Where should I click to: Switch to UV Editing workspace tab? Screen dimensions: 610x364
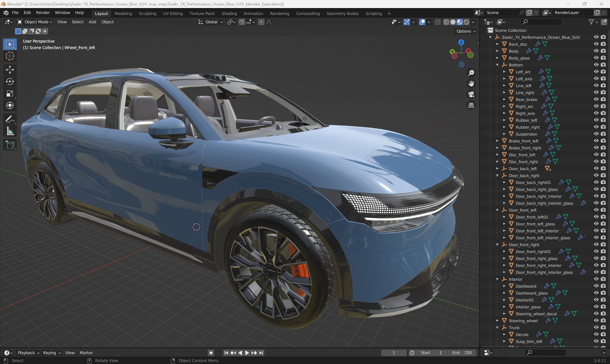[173, 13]
